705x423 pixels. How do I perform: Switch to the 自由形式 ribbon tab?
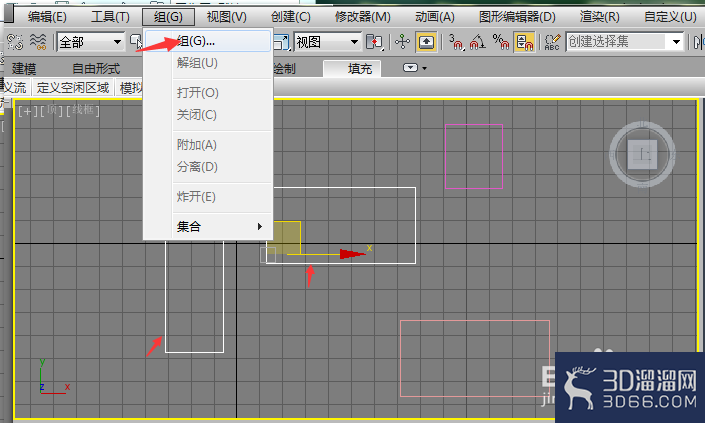96,69
